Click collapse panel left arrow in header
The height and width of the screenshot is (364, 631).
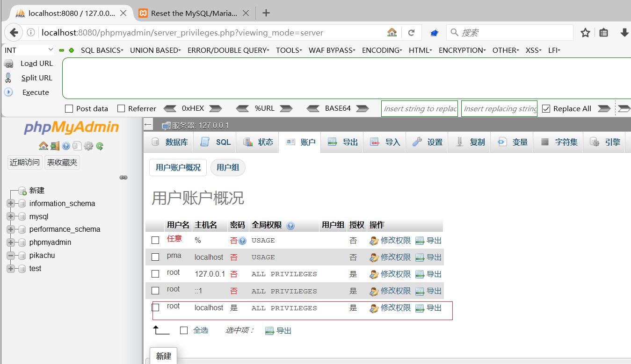click(x=148, y=125)
